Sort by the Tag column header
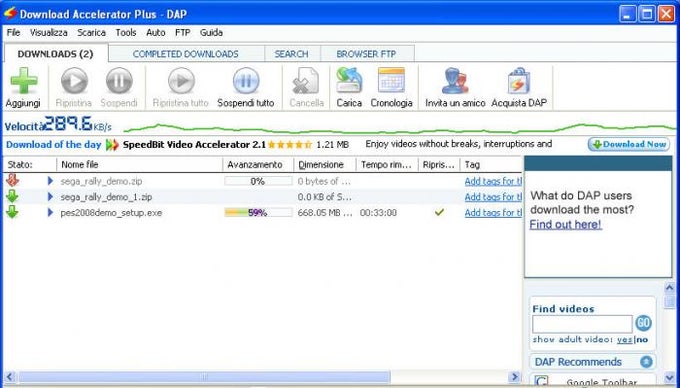The image size is (680, 388). point(491,165)
